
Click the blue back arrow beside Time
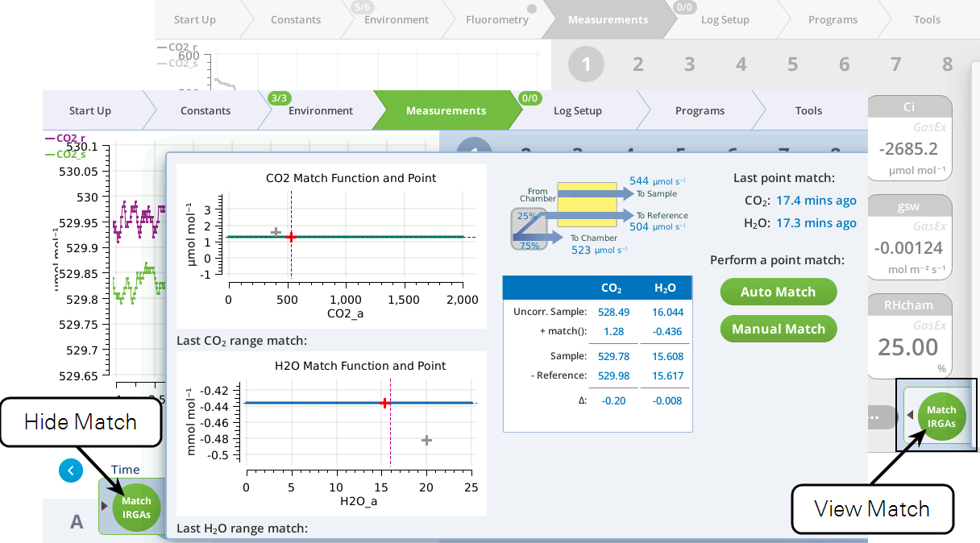click(x=71, y=470)
